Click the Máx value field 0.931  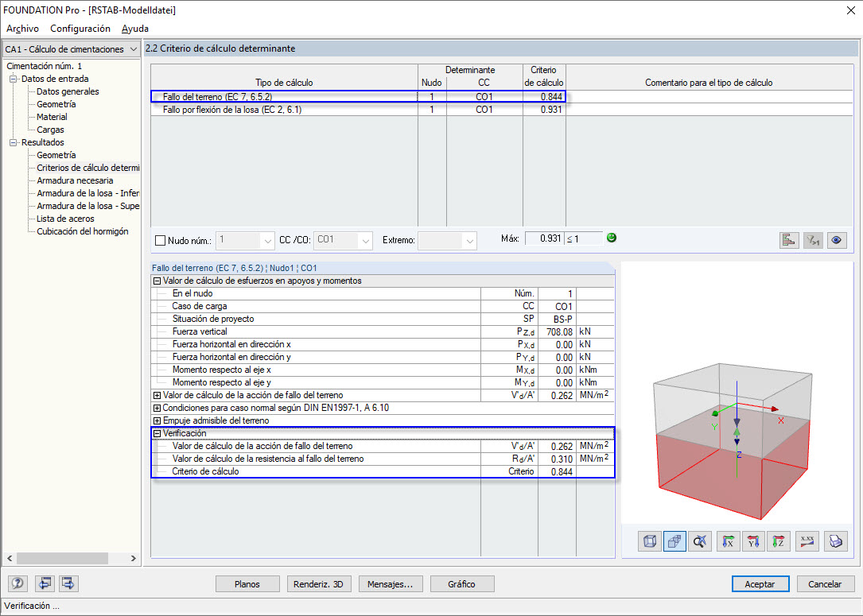click(x=544, y=238)
